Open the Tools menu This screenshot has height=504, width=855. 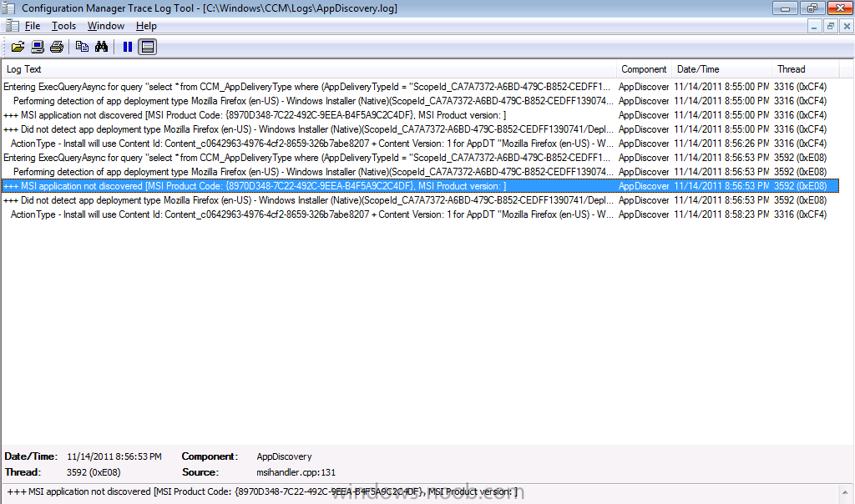pos(63,26)
